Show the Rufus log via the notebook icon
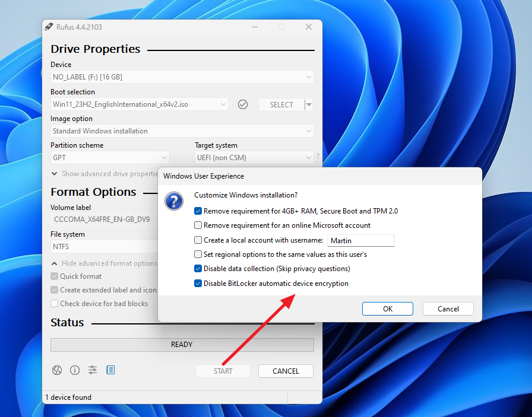The image size is (532, 417). (x=110, y=370)
